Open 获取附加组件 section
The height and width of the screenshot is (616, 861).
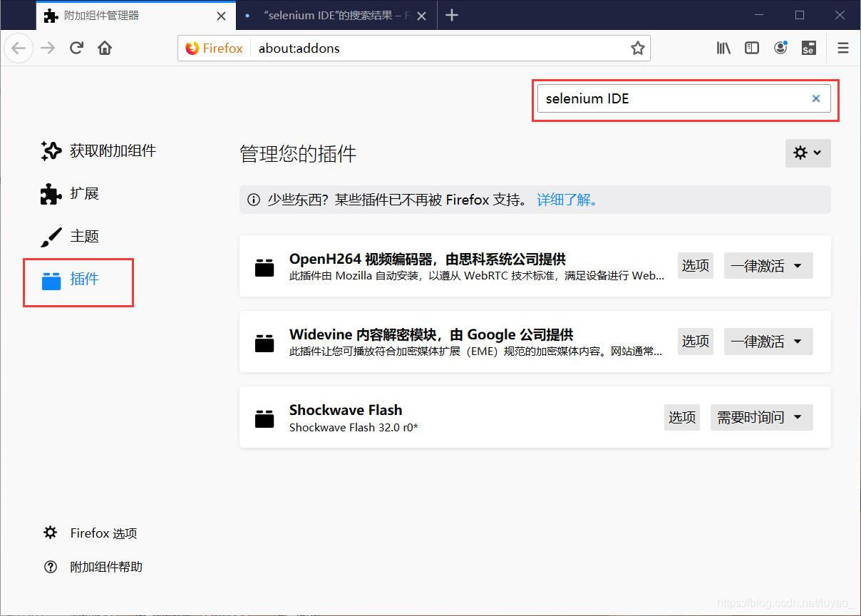coord(98,151)
